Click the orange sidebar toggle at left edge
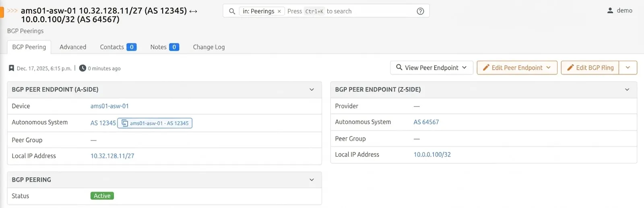The width and height of the screenshot is (644, 208). tap(2, 12)
